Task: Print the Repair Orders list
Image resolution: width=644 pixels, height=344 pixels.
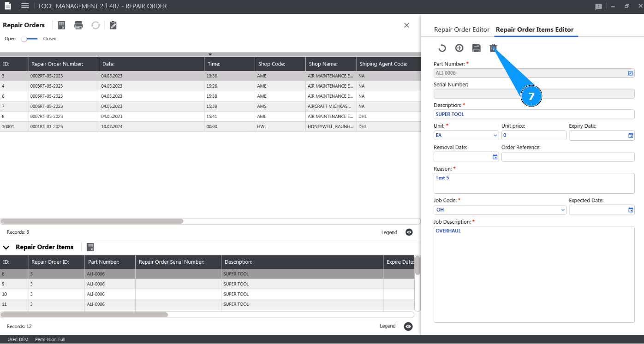Action: tap(78, 25)
